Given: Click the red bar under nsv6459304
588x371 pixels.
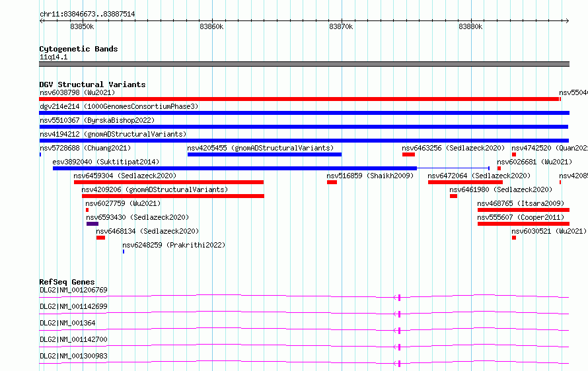Looking at the screenshot, I should (x=168, y=182).
